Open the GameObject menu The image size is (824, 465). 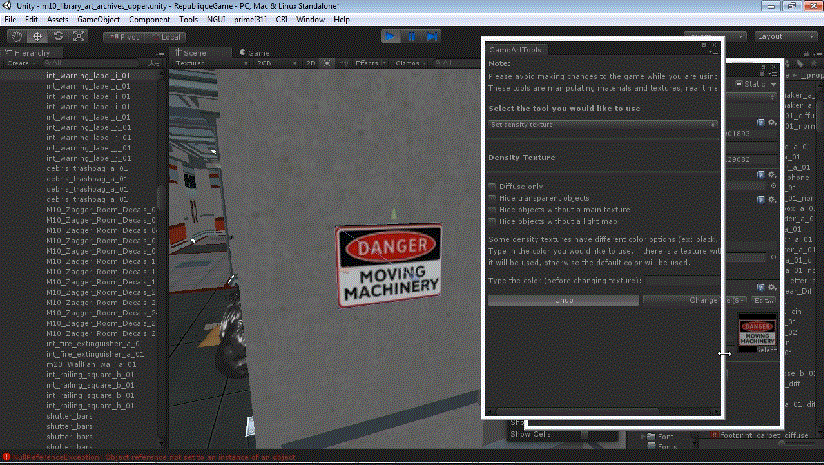98,19
